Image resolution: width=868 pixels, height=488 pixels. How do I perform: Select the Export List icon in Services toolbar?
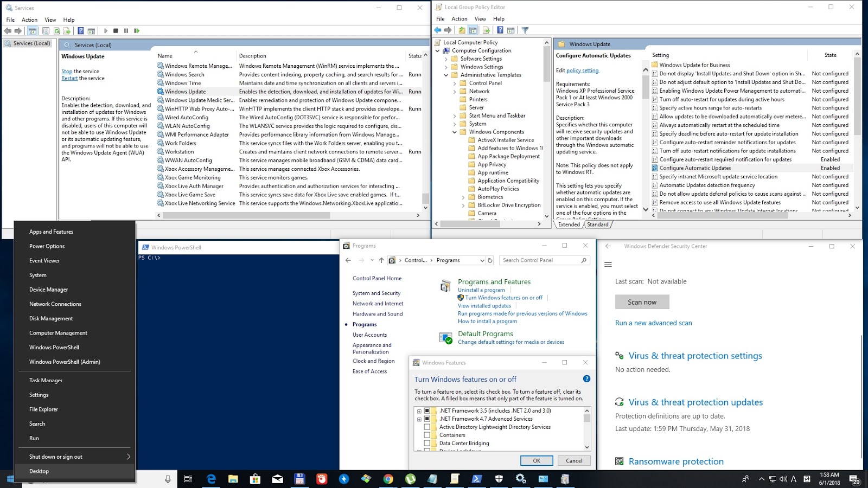67,30
